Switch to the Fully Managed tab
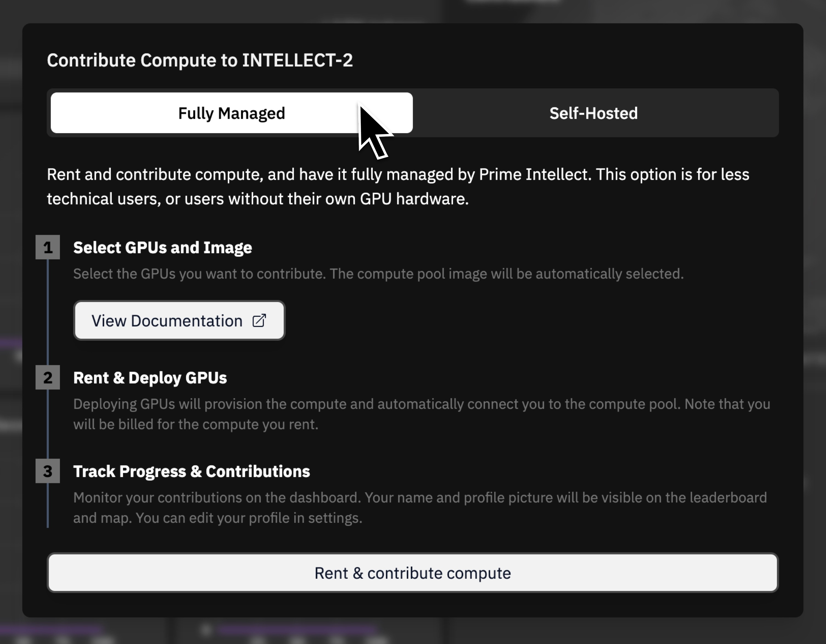 pos(231,113)
